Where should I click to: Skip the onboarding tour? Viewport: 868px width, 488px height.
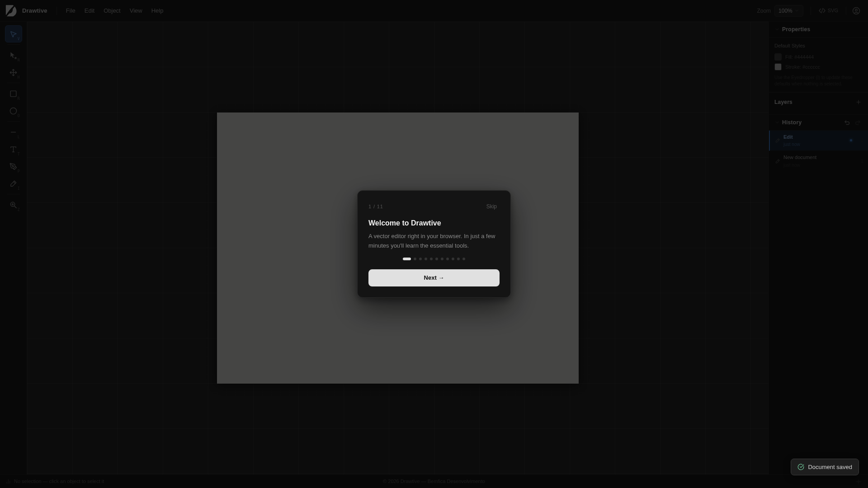491,206
